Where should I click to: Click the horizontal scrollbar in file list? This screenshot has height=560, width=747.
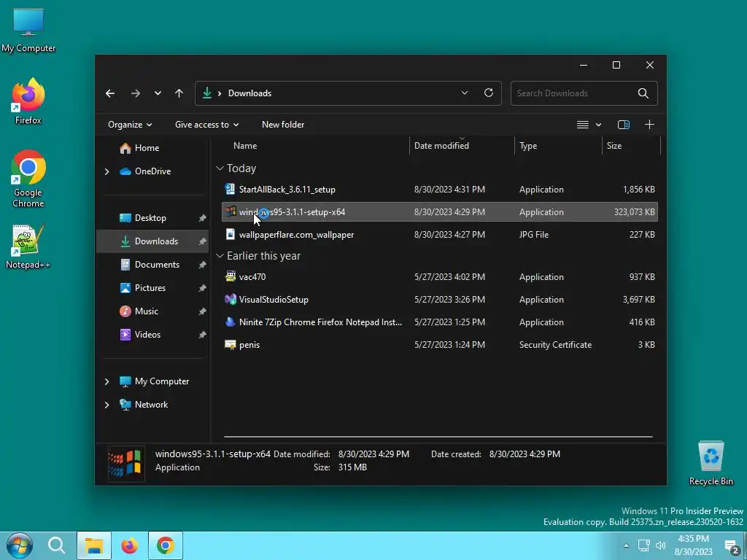438,437
